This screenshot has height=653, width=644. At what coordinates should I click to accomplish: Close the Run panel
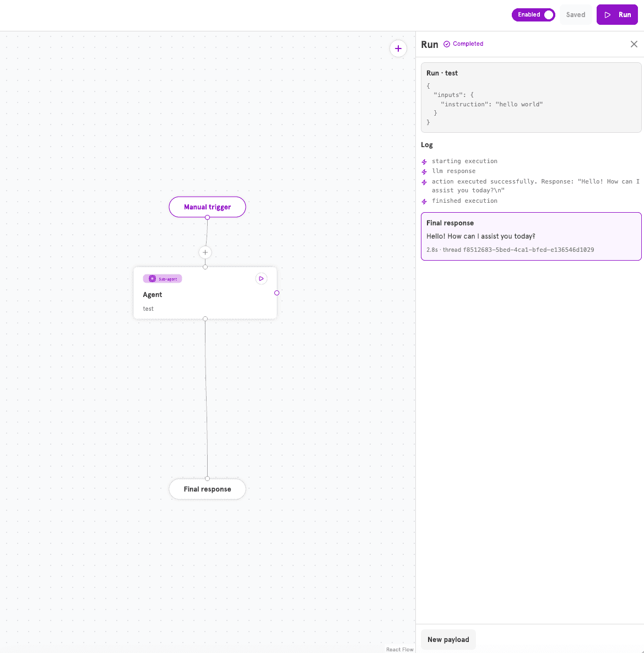[x=634, y=44]
